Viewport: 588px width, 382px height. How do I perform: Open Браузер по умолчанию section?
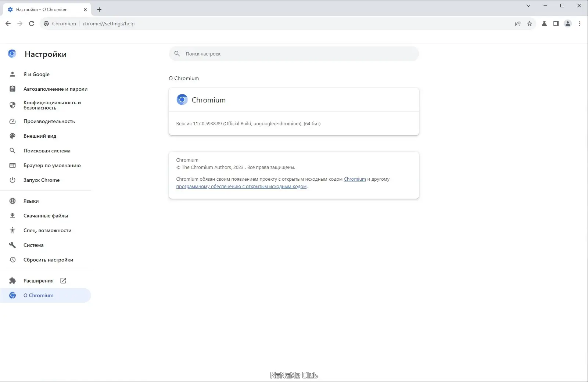(46, 165)
